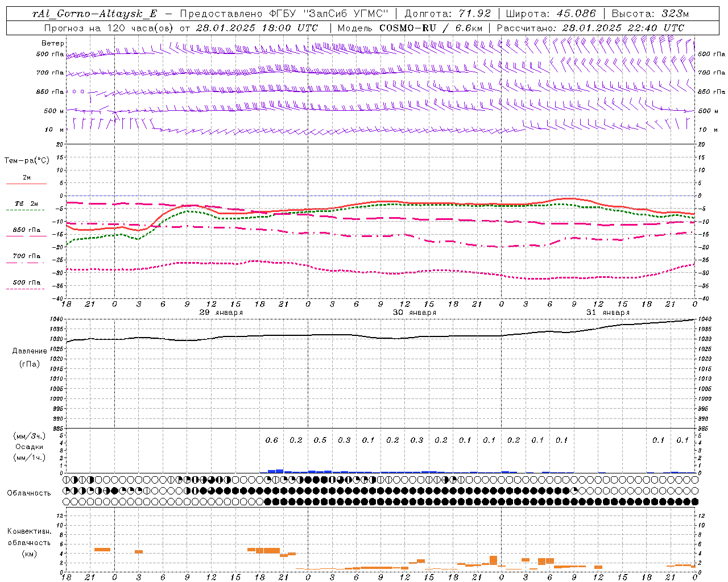Click the model name COSMO-RU / 6.6км
Screen dimensions: 728x582
[431, 28]
